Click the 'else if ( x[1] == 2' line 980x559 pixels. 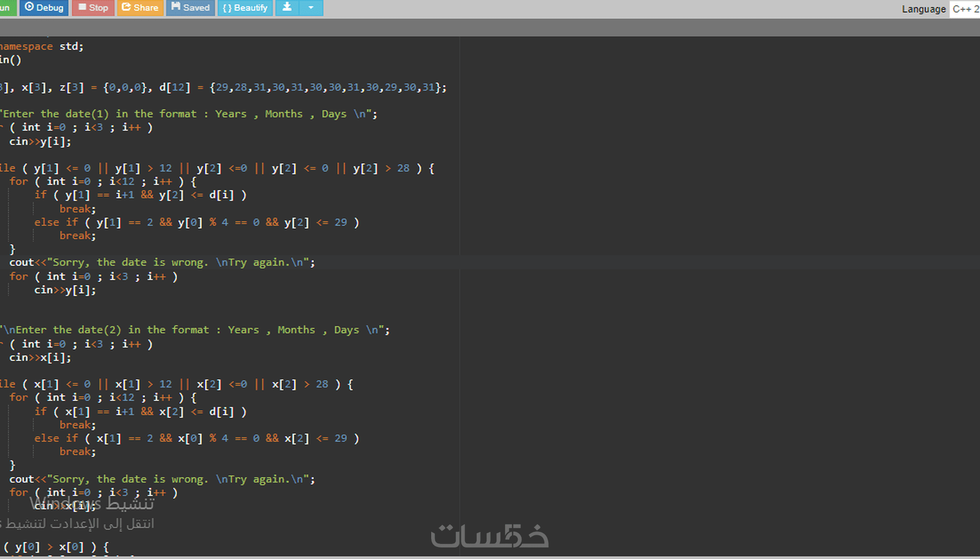(197, 439)
